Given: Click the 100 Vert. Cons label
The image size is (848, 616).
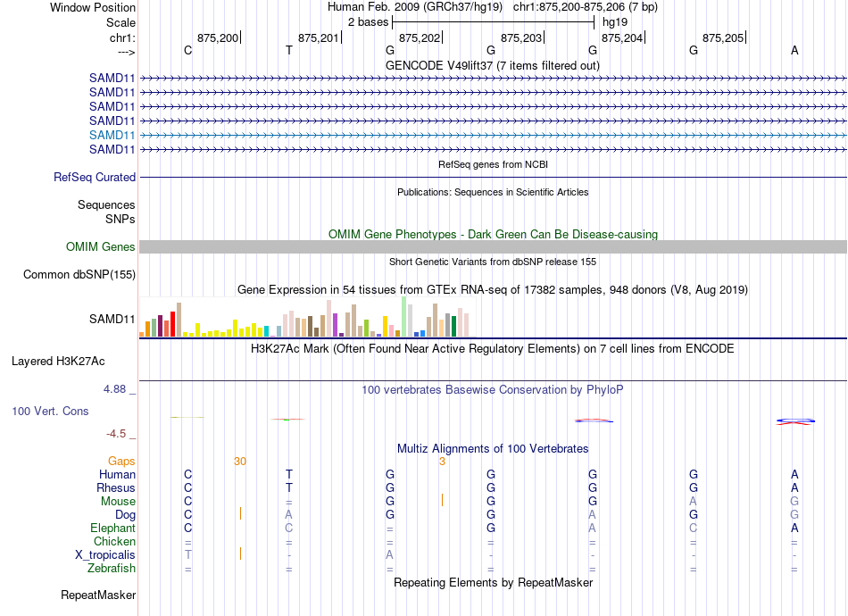Looking at the screenshot, I should point(50,411).
